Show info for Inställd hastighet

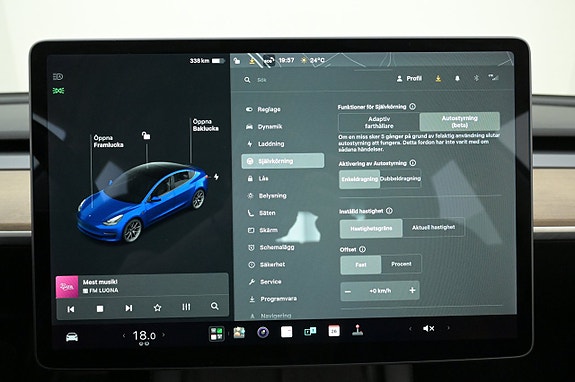389,211
